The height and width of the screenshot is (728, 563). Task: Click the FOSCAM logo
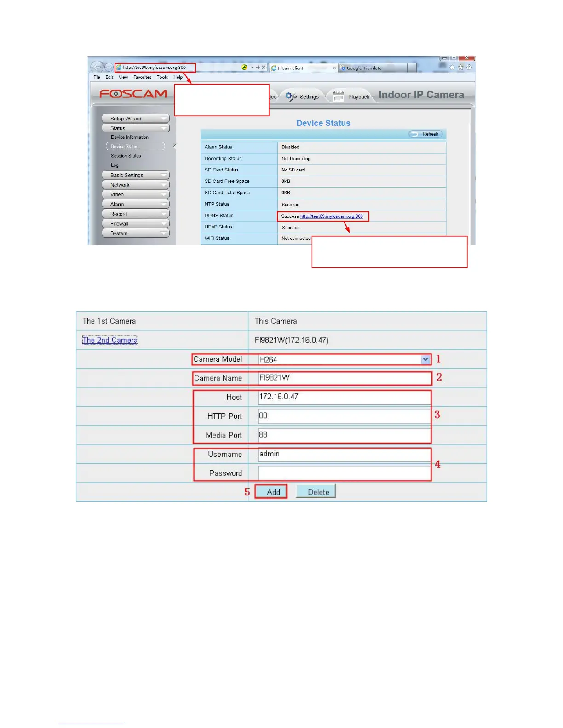tap(133, 94)
